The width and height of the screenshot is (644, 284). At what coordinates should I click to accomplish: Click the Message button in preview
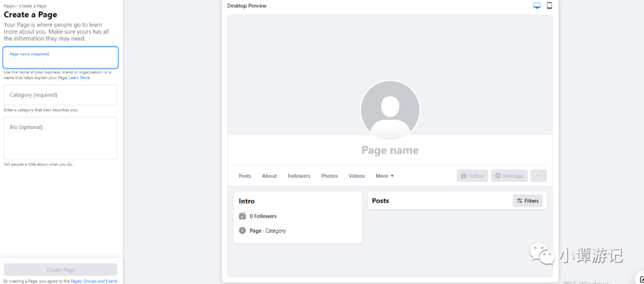click(x=509, y=175)
